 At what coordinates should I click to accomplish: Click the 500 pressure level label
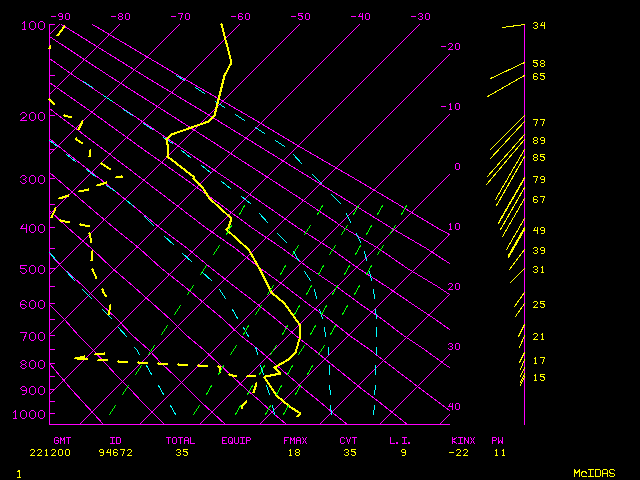31,269
